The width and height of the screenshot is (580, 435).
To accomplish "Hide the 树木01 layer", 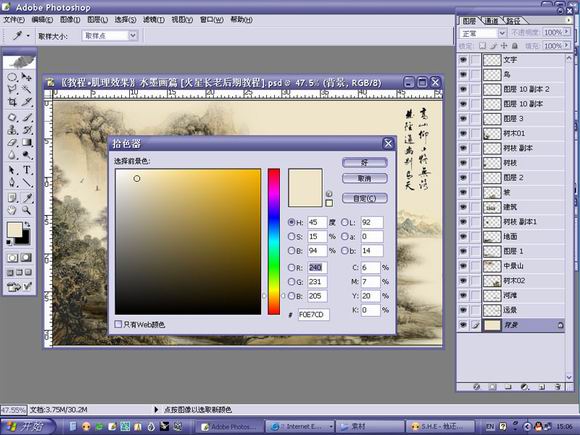I will [463, 134].
